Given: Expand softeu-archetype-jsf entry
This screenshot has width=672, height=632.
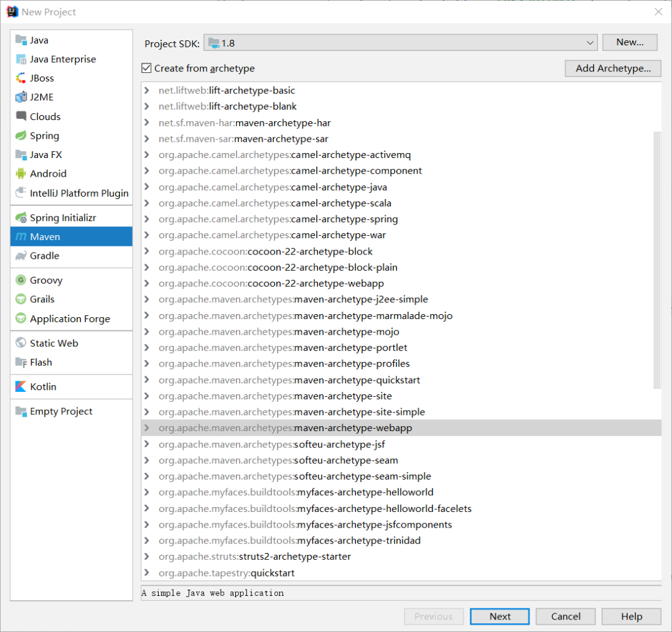Looking at the screenshot, I should pyautogui.click(x=147, y=444).
